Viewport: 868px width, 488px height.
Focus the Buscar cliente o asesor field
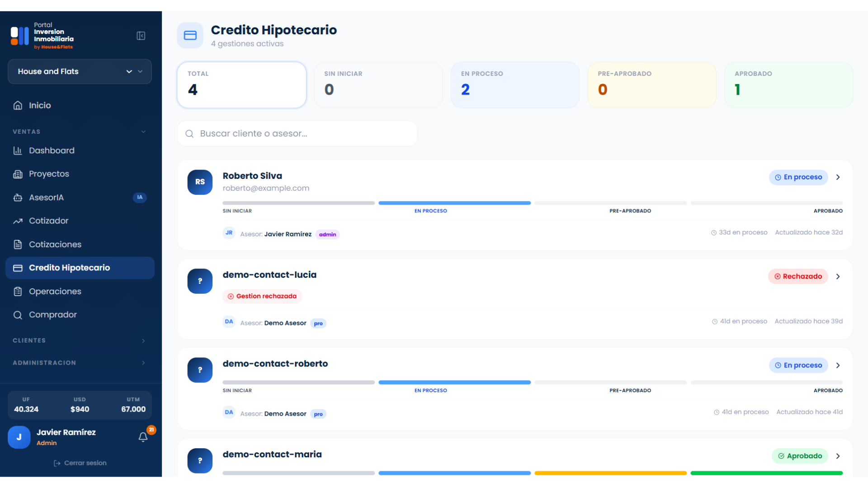tap(297, 133)
